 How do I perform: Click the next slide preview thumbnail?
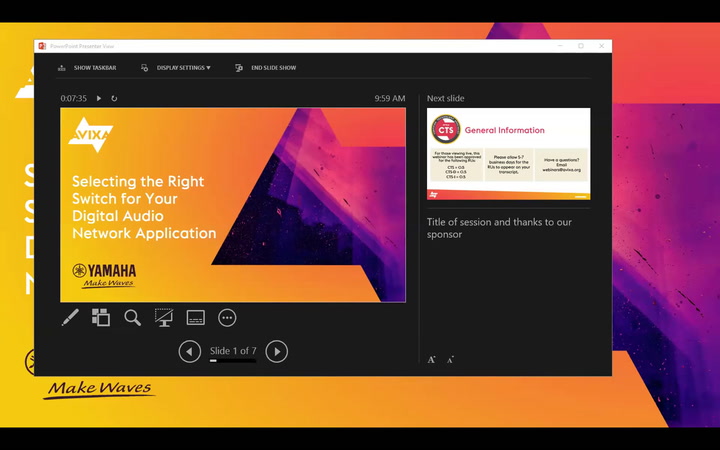[x=508, y=154]
